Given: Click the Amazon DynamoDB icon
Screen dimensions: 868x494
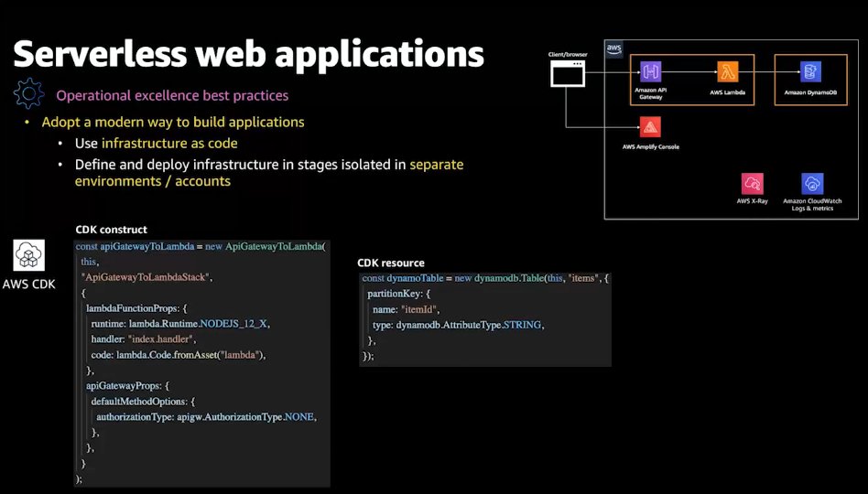Looking at the screenshot, I should tap(810, 72).
